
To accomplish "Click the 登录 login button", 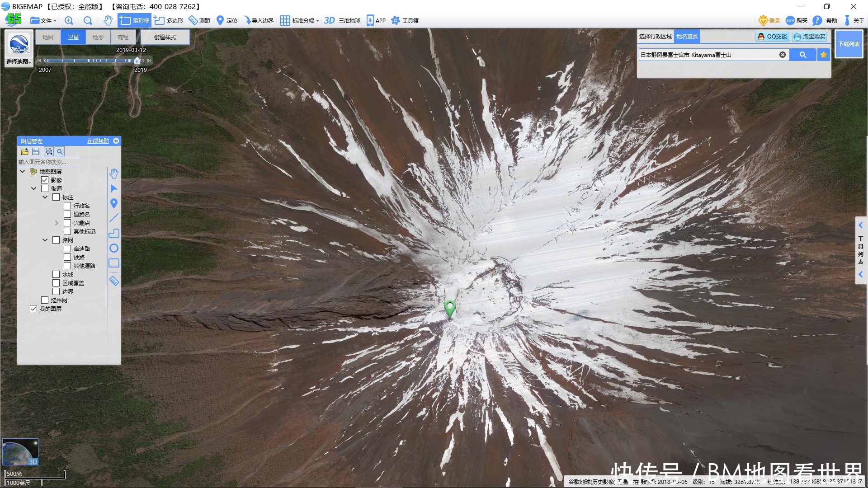I will (769, 20).
